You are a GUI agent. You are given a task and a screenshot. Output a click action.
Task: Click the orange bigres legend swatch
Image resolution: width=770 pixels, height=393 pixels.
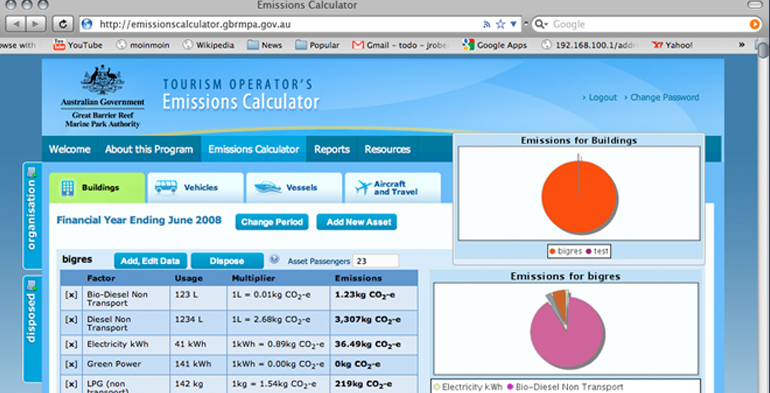pos(552,251)
